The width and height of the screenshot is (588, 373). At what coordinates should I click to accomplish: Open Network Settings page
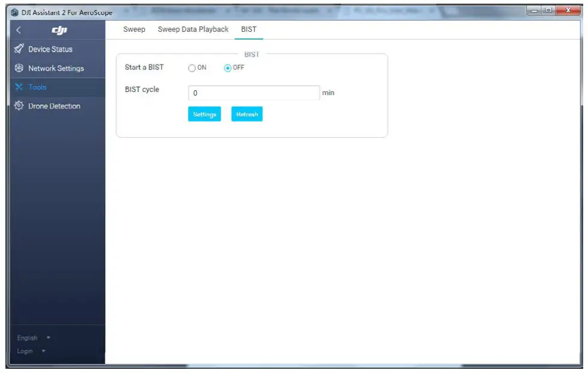(x=58, y=69)
